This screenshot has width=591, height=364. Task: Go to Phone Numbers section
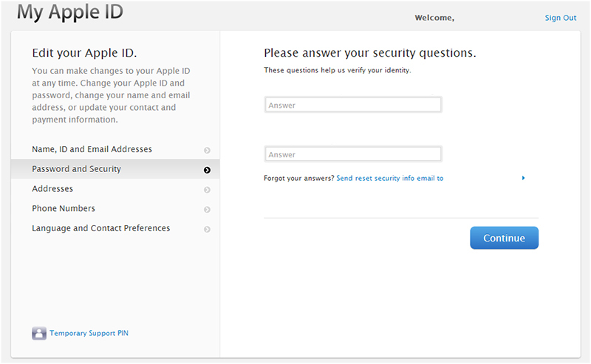115,208
